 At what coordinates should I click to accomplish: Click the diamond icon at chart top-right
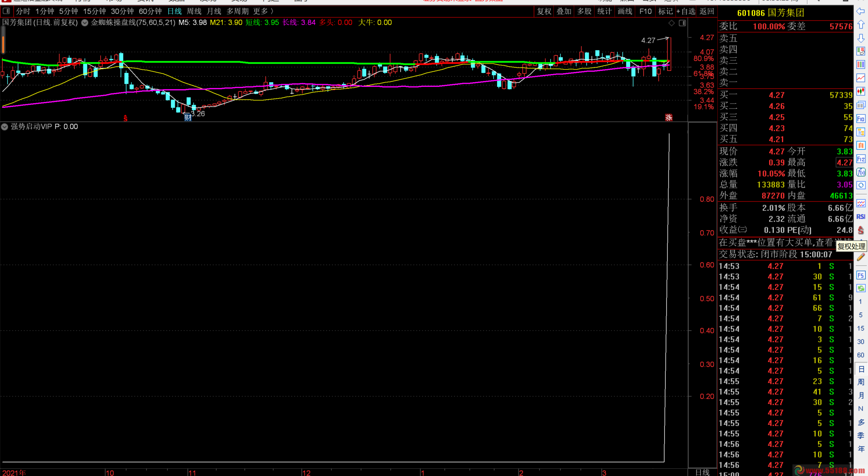[x=672, y=23]
